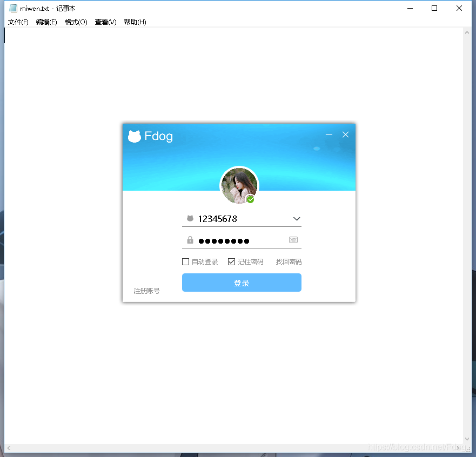Open the 文件(F) menu in Notepad
The width and height of the screenshot is (476, 457).
tap(18, 22)
